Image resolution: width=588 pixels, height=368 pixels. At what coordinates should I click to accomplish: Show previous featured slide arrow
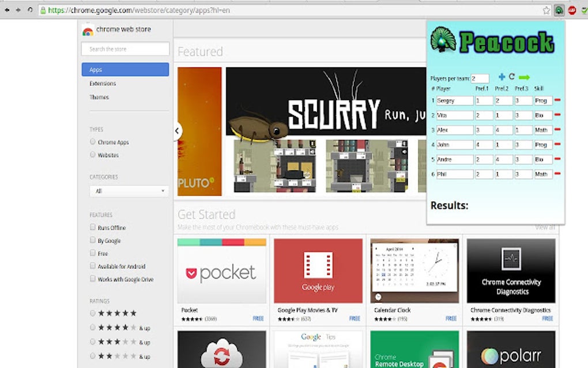(178, 131)
